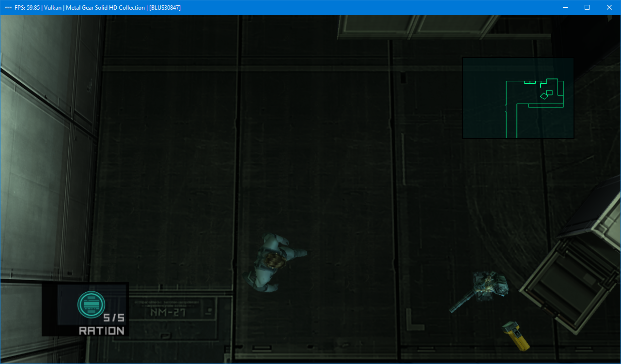Click the player character in the sneaking suit

click(275, 262)
